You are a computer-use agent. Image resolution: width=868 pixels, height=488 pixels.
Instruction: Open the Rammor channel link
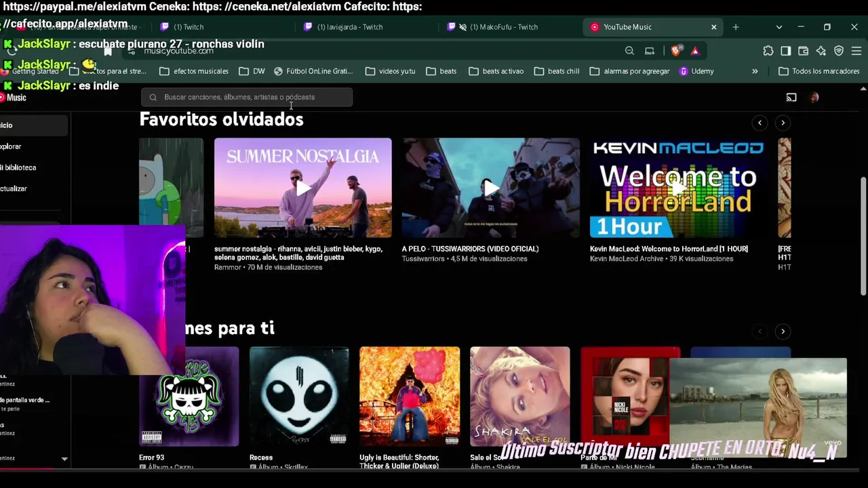(x=228, y=267)
